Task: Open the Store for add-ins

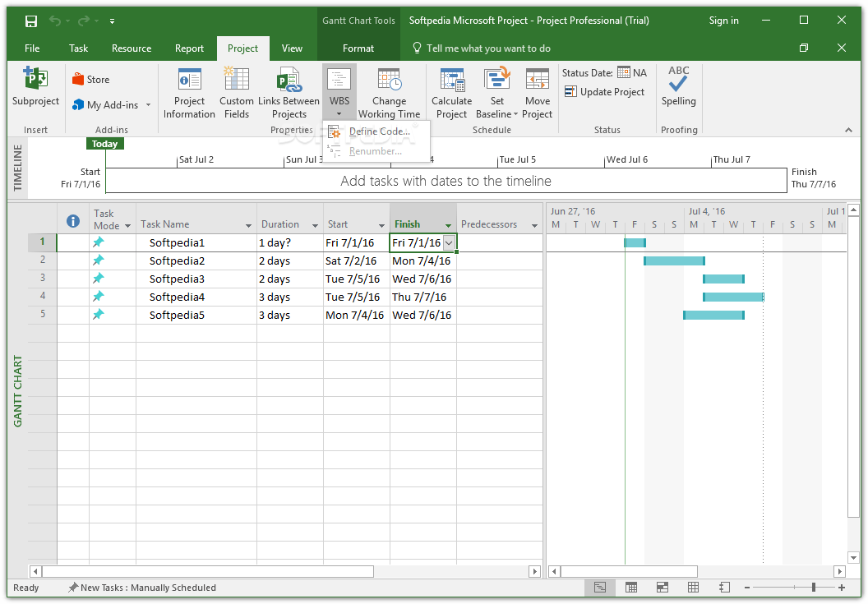Action: 89,79
